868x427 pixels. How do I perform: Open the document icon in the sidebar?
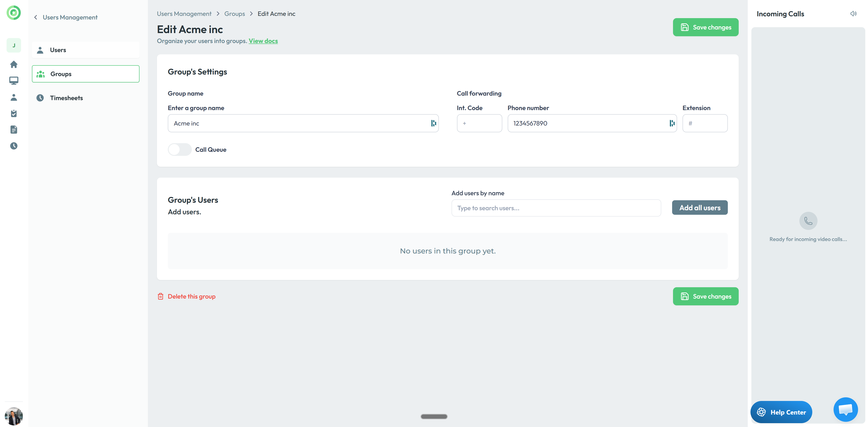tap(14, 130)
